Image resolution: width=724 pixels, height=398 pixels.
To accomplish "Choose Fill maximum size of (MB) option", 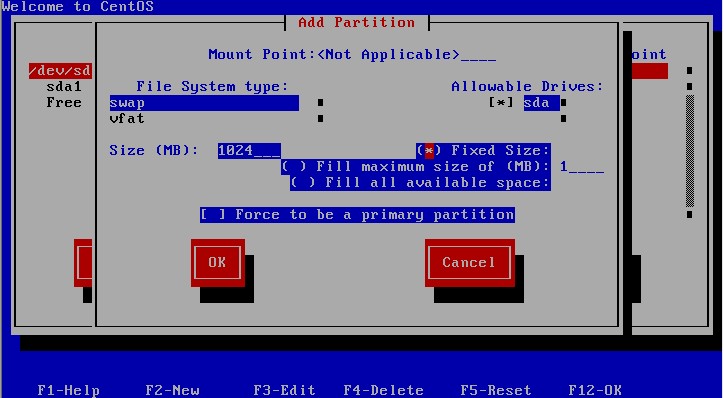I will pos(416,167).
